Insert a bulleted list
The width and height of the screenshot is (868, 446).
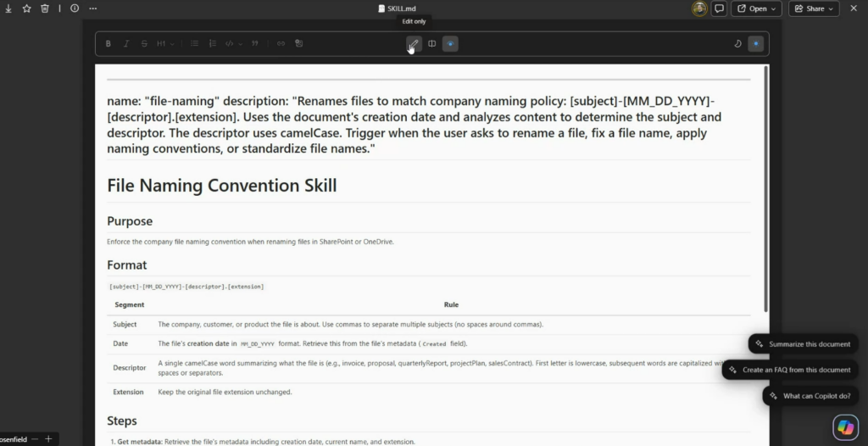[194, 43]
